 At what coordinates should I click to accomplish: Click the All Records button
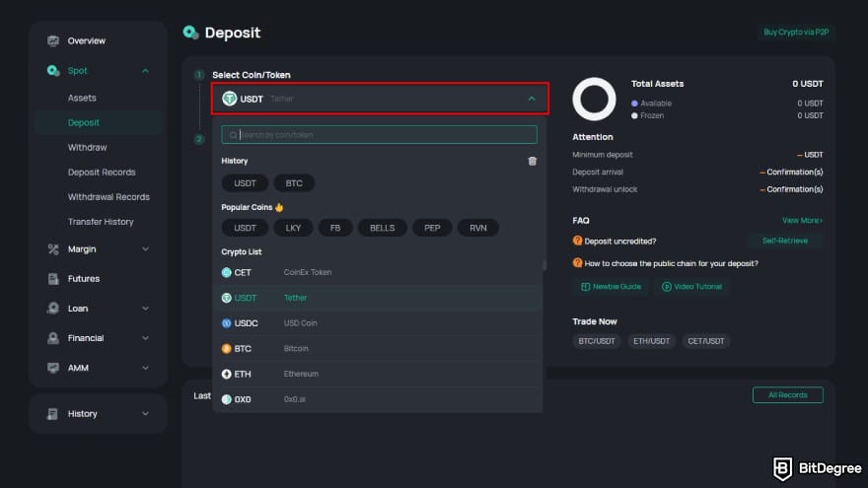point(788,395)
